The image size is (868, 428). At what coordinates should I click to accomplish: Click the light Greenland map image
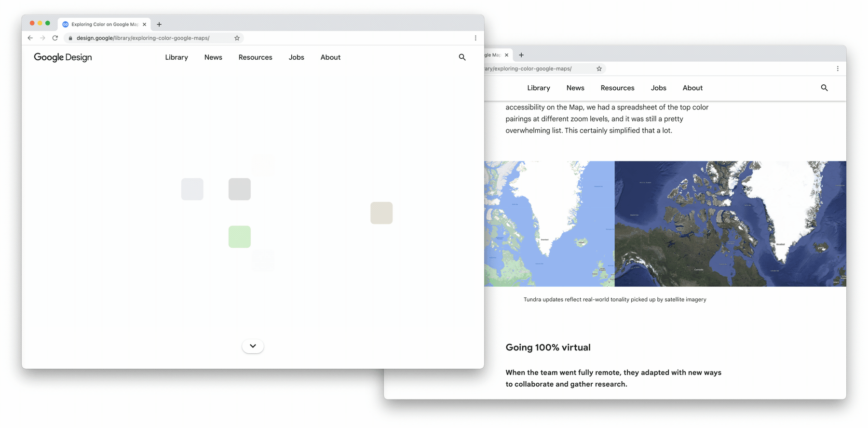(x=549, y=224)
